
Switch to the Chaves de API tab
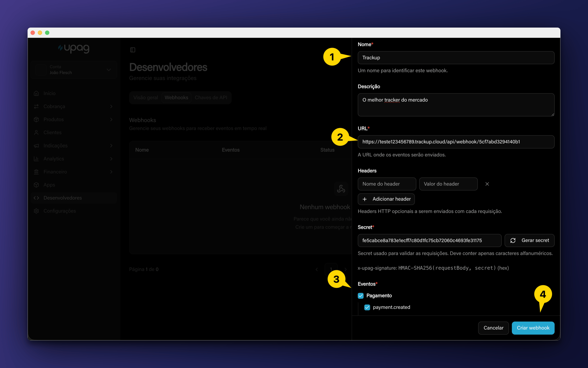point(211,98)
